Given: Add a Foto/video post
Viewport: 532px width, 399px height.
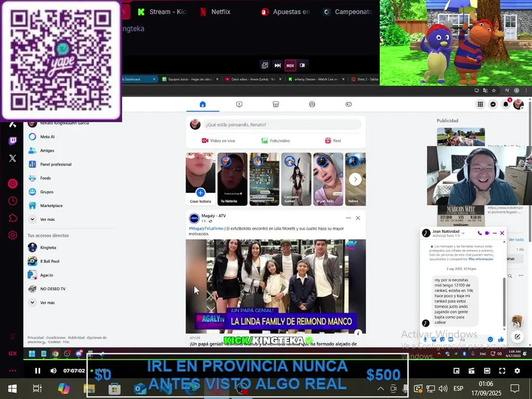Looking at the screenshot, I should (275, 140).
